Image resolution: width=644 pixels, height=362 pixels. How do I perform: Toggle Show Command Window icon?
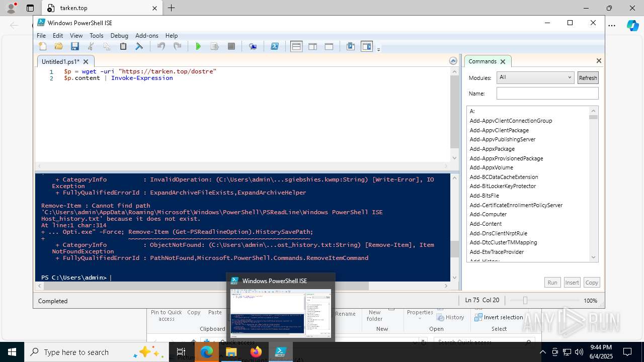click(351, 46)
